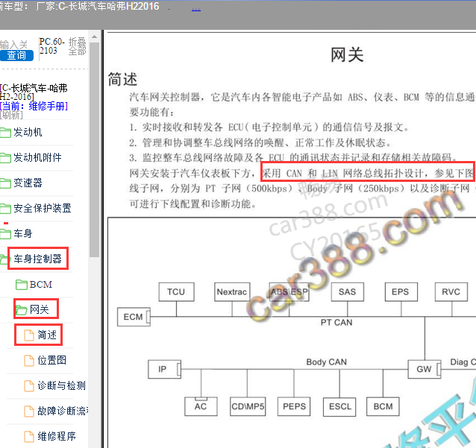Click the Nextrac box in diagram
This screenshot has width=476, height=448.
pos(232,291)
